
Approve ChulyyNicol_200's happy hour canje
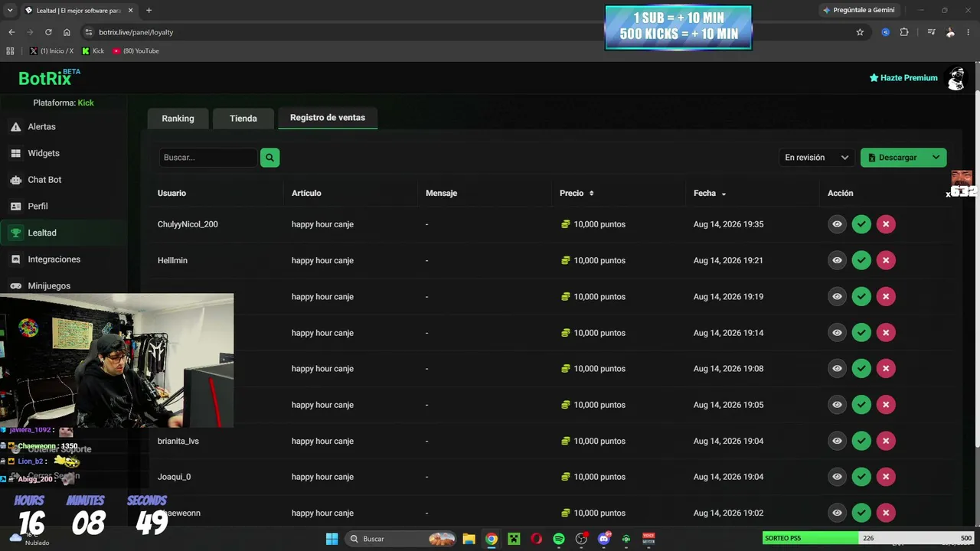click(861, 224)
